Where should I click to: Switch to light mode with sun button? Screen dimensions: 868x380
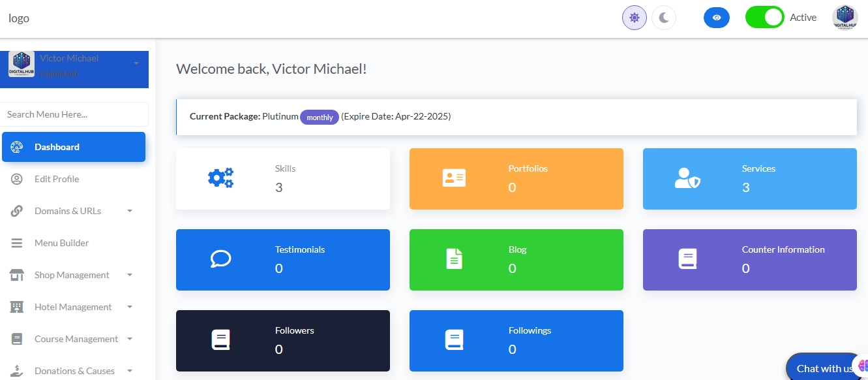point(634,18)
